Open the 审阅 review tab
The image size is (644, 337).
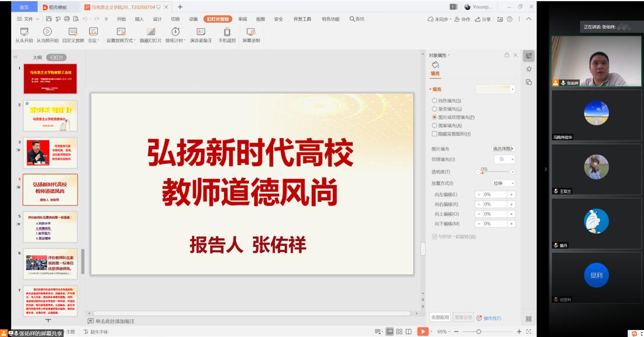click(242, 19)
